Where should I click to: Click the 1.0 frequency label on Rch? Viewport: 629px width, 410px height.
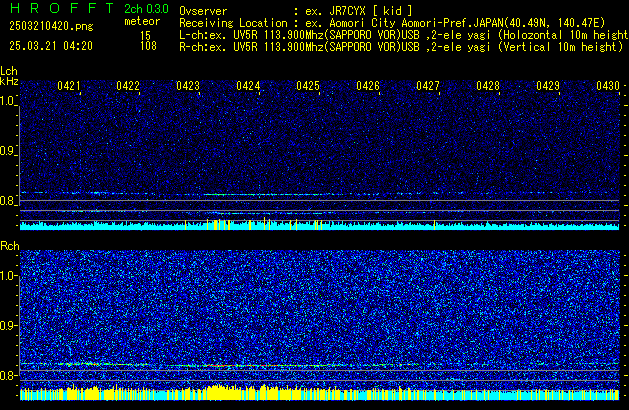point(8,276)
